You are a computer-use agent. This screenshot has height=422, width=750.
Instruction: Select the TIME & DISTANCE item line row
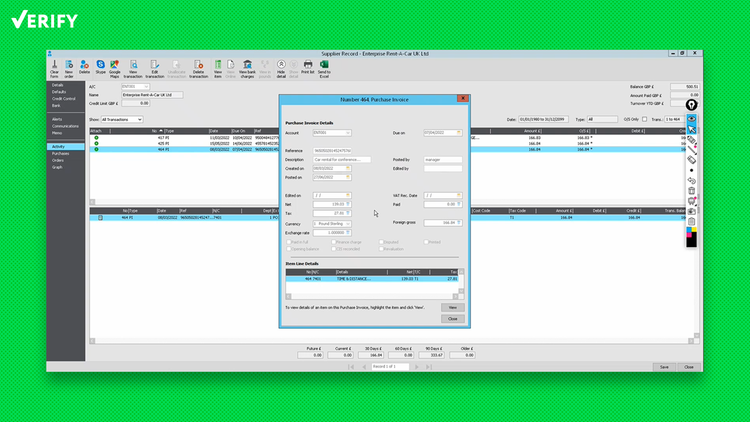[372, 278]
